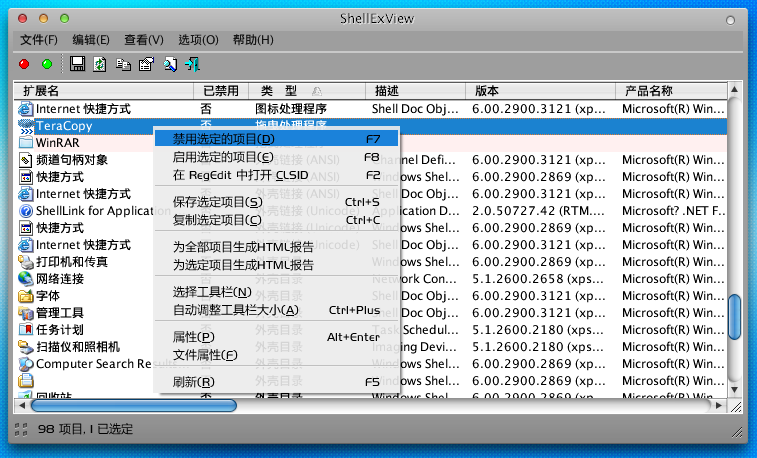Choose 禁用选定的项目 from the context menu
Viewport: 757px width, 458px height.
(x=223, y=138)
